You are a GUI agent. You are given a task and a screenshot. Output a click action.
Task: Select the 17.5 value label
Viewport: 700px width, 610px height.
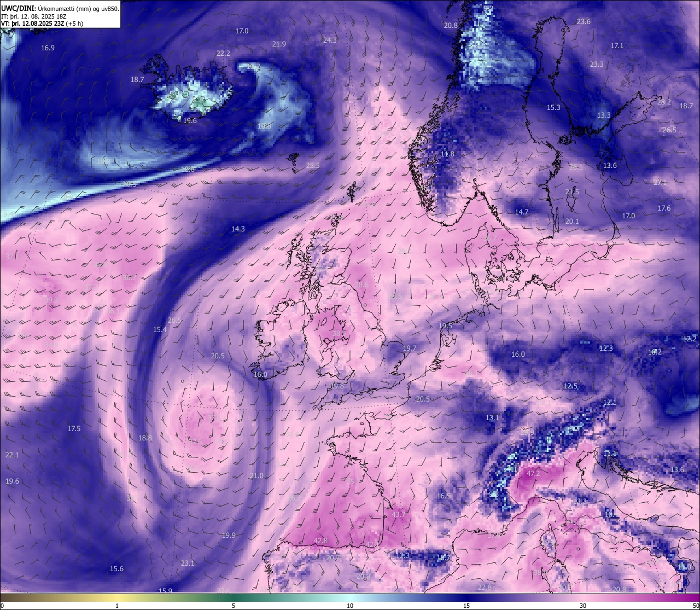pyautogui.click(x=74, y=429)
